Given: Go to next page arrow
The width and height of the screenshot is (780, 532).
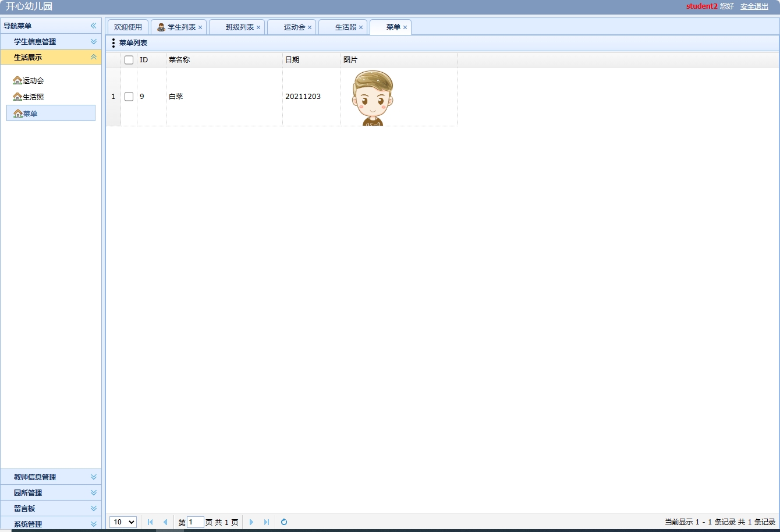Looking at the screenshot, I should 251,522.
